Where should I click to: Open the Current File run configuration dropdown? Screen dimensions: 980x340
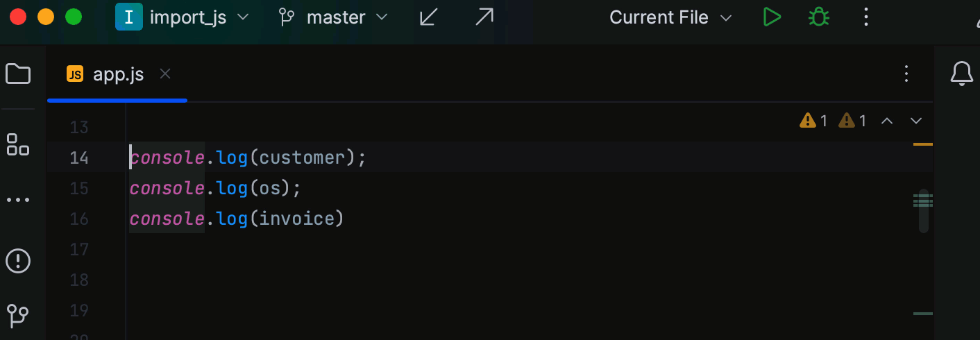tap(670, 17)
